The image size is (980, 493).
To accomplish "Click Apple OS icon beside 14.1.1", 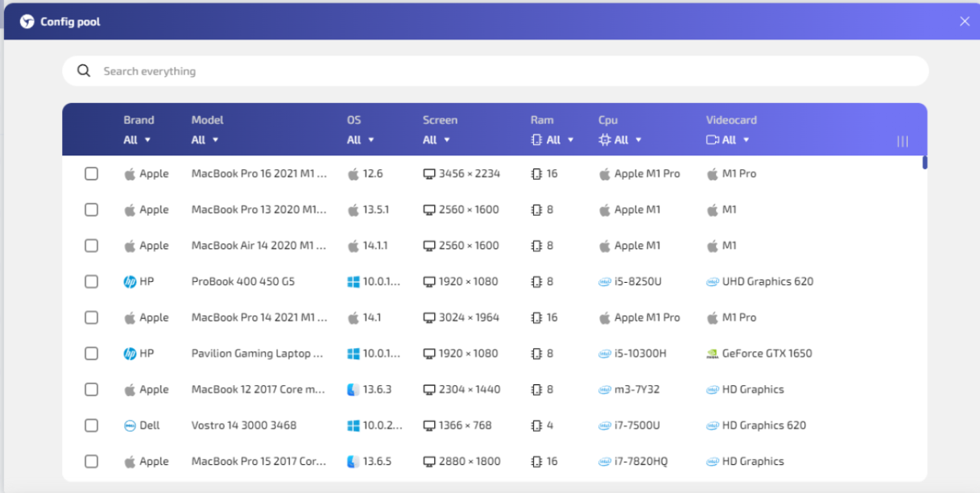I will 353,246.
